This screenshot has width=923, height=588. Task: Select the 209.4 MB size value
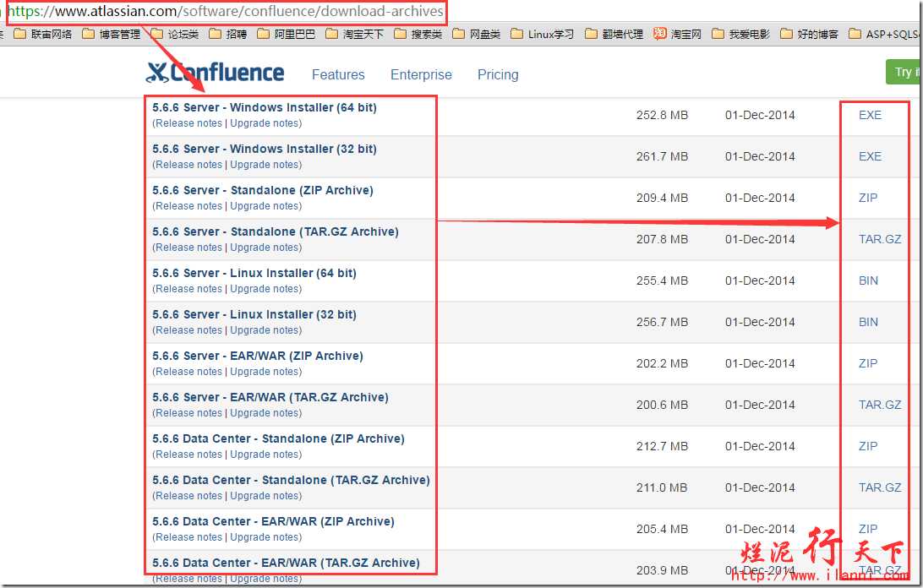point(662,198)
